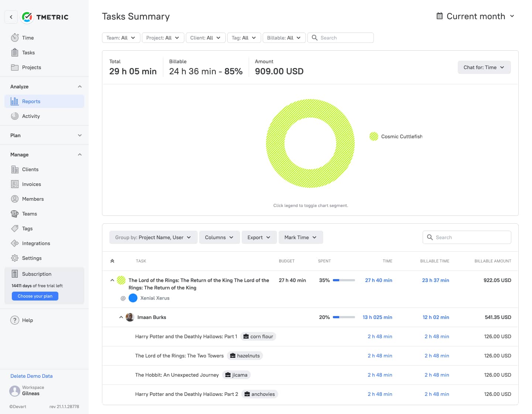Open Clients via its sidebar icon
The height and width of the screenshot is (414, 532).
point(15,169)
